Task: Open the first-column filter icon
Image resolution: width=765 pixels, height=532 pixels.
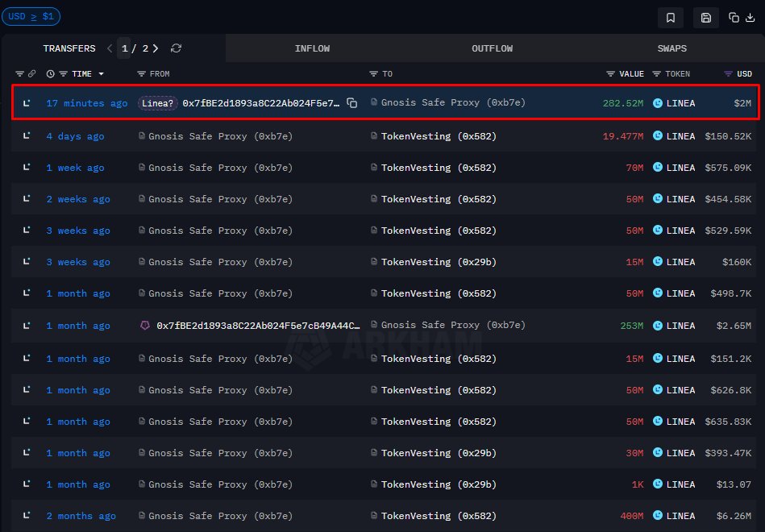Action: [x=19, y=73]
